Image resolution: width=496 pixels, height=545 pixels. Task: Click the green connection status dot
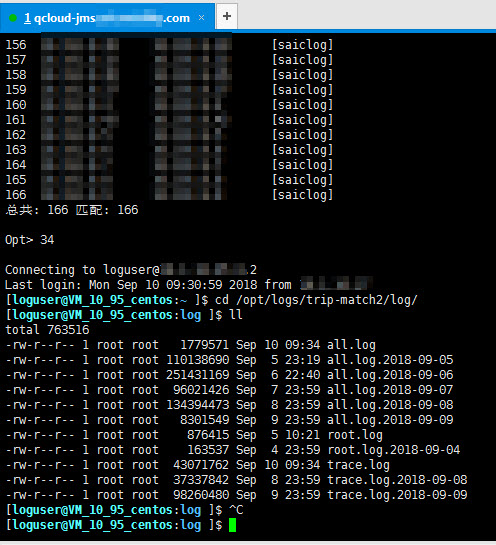[13, 18]
